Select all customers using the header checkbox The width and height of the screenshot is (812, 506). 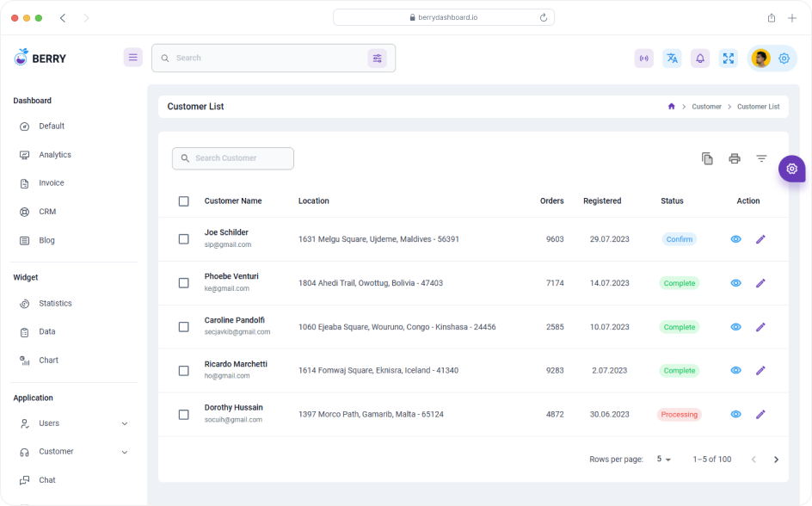point(183,201)
